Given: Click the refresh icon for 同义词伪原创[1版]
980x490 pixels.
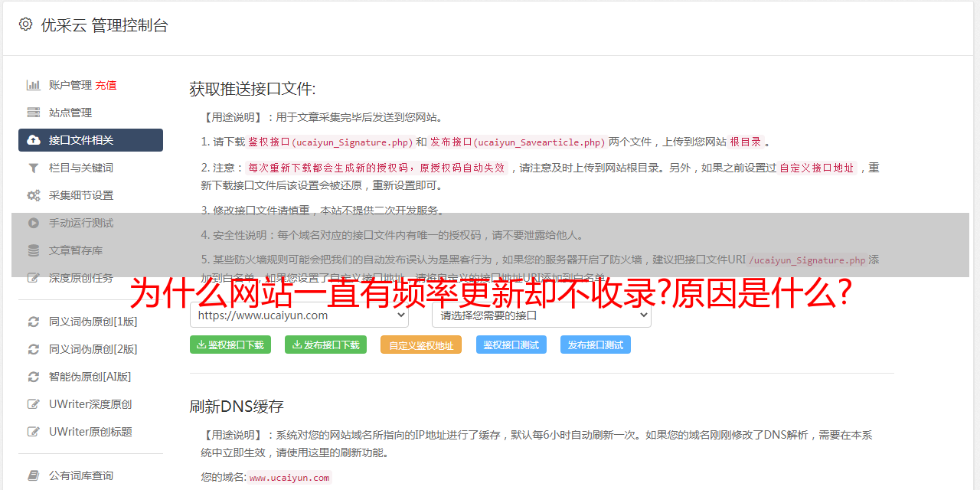Looking at the screenshot, I should coord(34,322).
